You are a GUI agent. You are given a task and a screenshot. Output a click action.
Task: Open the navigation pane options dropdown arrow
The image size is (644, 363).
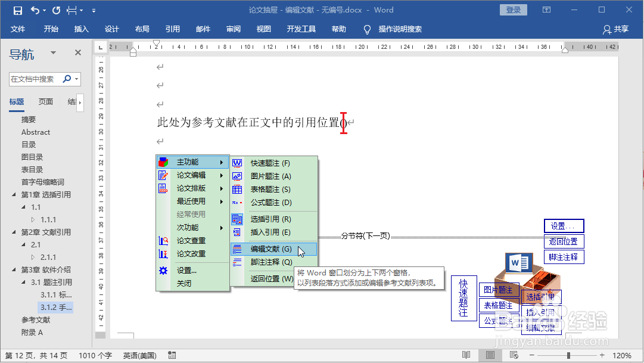(x=53, y=52)
